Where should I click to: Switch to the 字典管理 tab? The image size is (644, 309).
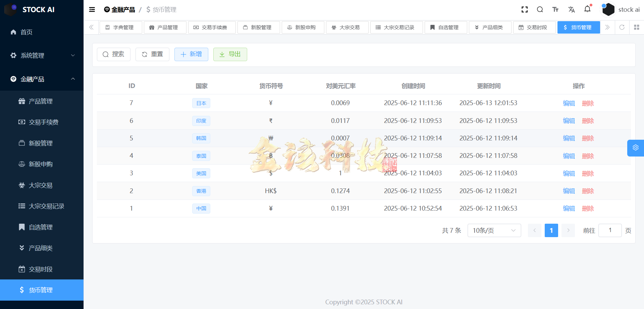[121, 27]
